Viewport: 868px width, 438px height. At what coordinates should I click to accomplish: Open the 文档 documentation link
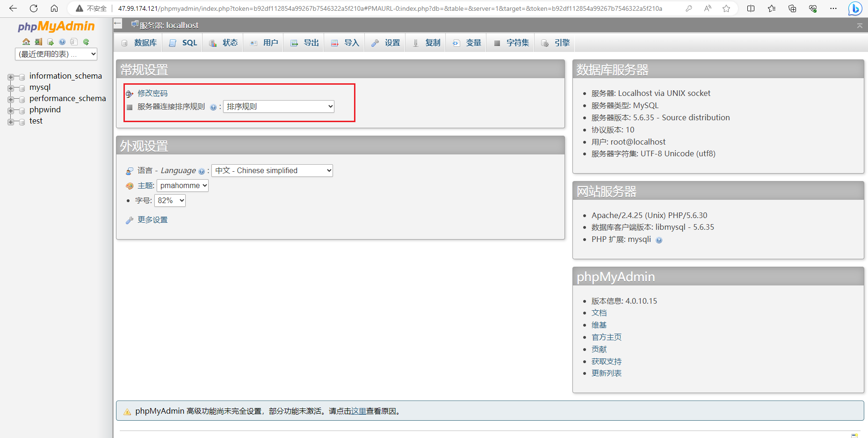599,313
